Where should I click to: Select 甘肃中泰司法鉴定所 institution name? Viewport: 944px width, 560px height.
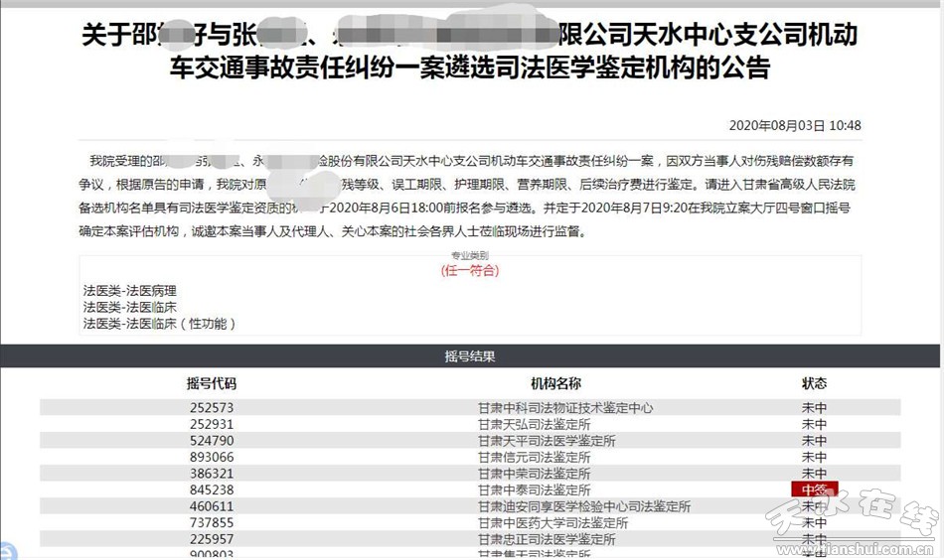point(534,490)
